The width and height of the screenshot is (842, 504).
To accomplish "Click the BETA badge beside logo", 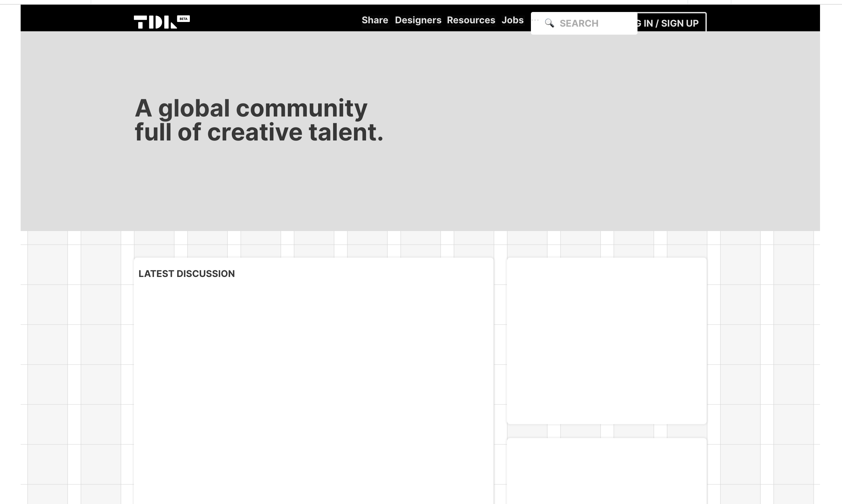I will pos(184,19).
